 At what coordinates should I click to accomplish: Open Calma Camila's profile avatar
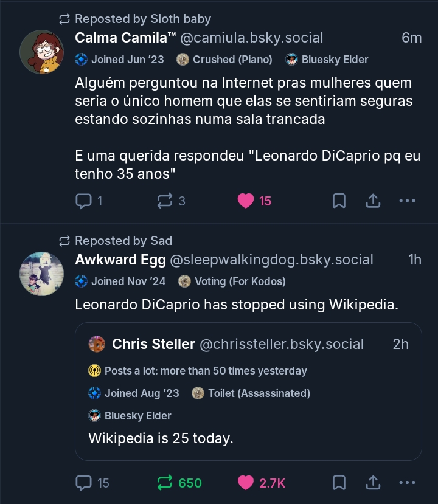pos(42,52)
